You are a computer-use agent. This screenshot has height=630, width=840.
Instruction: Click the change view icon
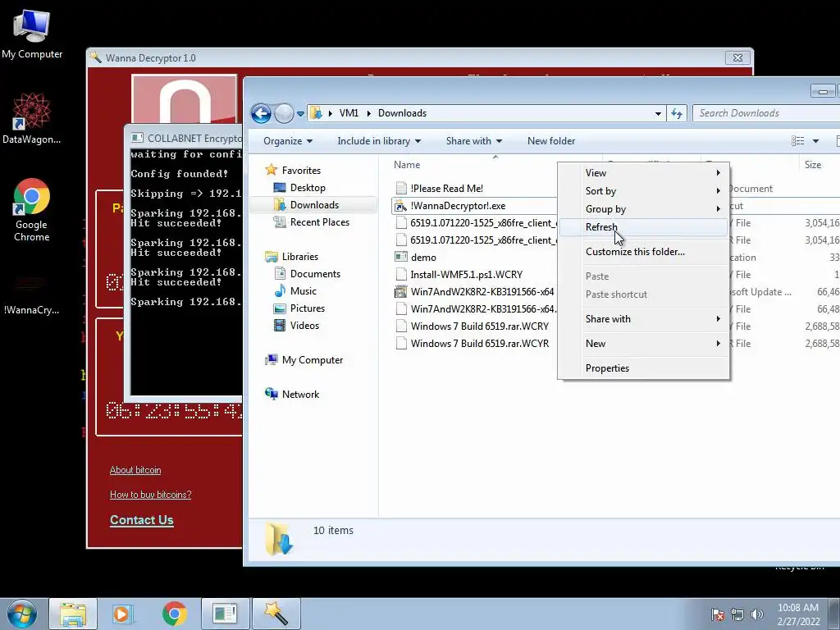(x=797, y=141)
